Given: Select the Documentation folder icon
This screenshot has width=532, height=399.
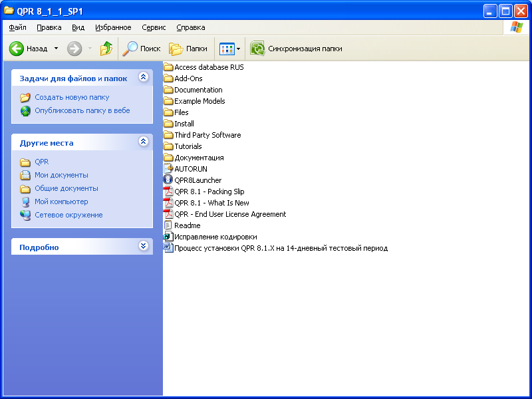Looking at the screenshot, I should click(168, 90).
